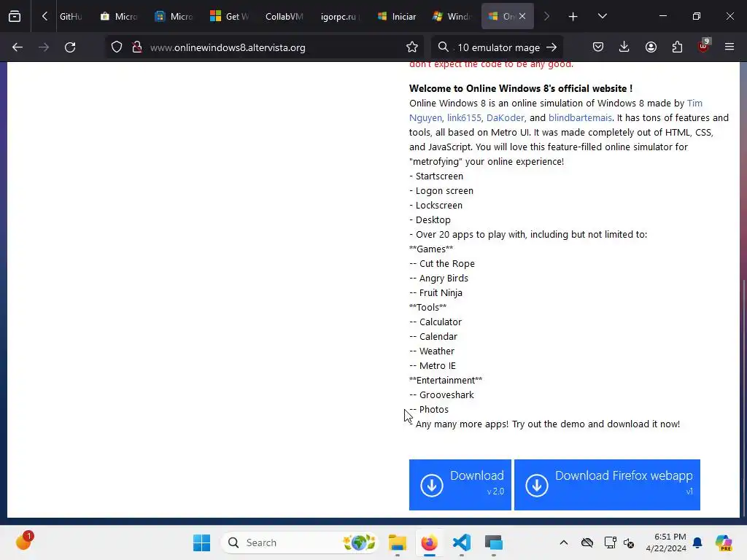
Task: Open File Explorer from the taskbar
Action: click(x=398, y=542)
